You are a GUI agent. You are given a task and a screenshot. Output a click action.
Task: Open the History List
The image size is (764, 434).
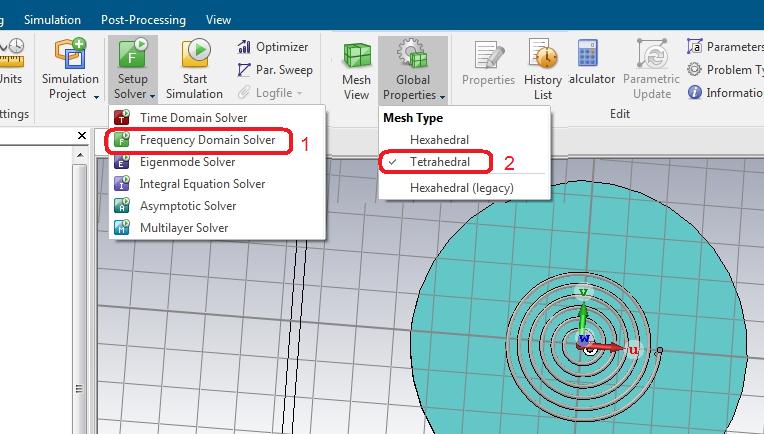coord(543,69)
